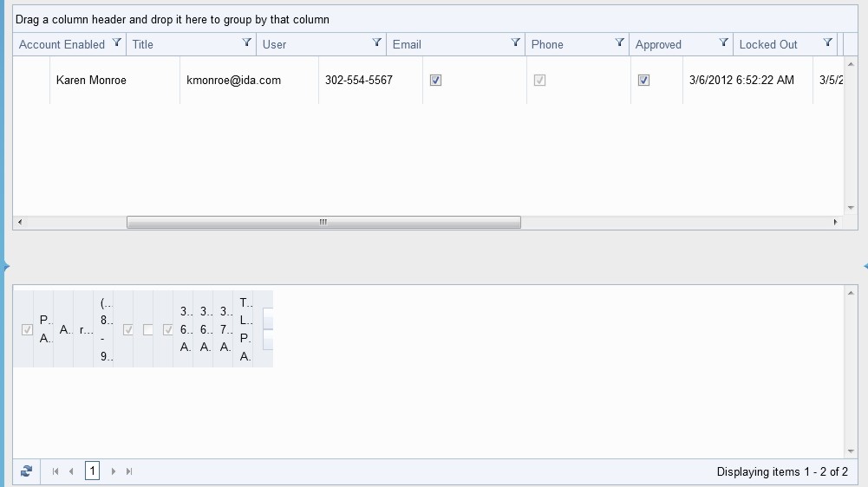Click filter icon on User column

point(376,42)
